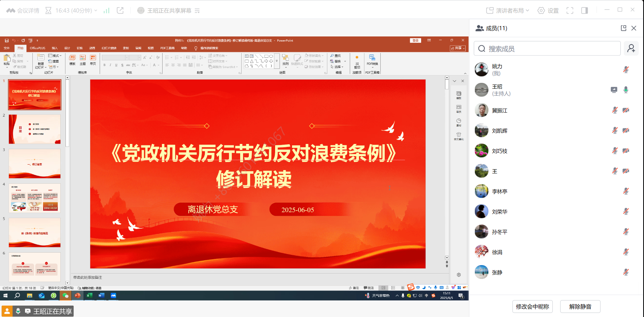
Task: Open the 演讲者布局 layout dropdown
Action: [508, 11]
